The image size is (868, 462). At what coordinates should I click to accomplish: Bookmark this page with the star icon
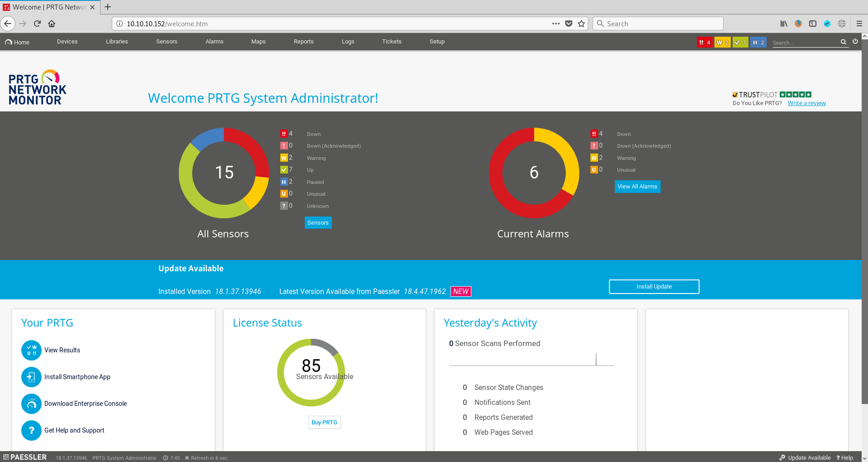click(581, 24)
